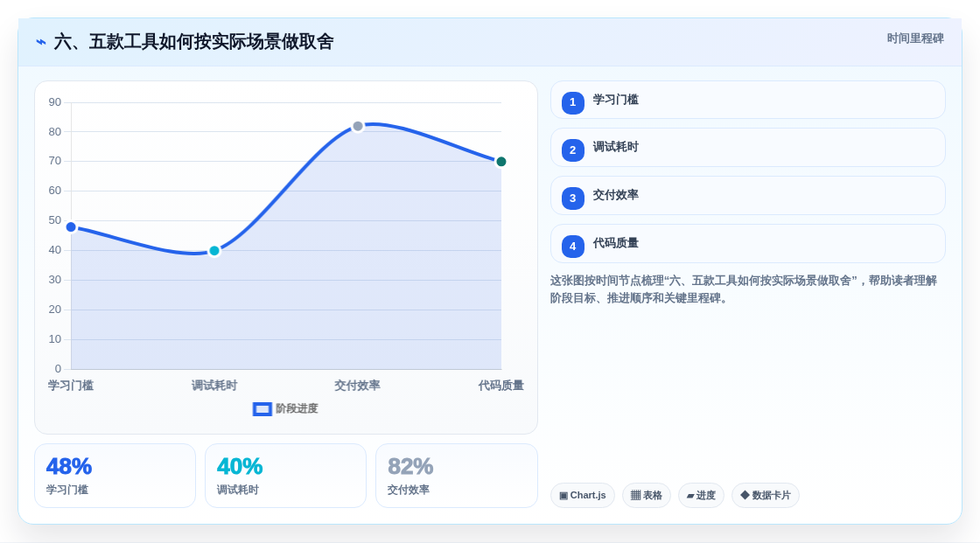The image size is (980, 543).
Task: Open the 调试耗时 step row
Action: click(747, 148)
